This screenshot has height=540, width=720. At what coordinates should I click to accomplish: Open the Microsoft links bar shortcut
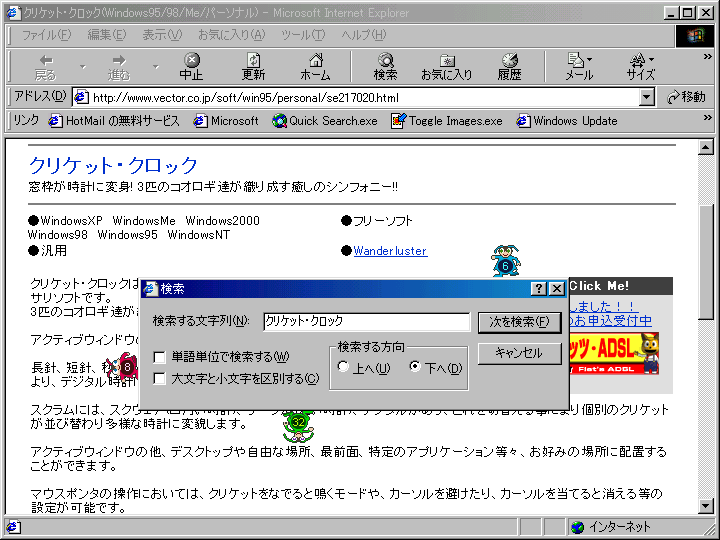coord(226,121)
